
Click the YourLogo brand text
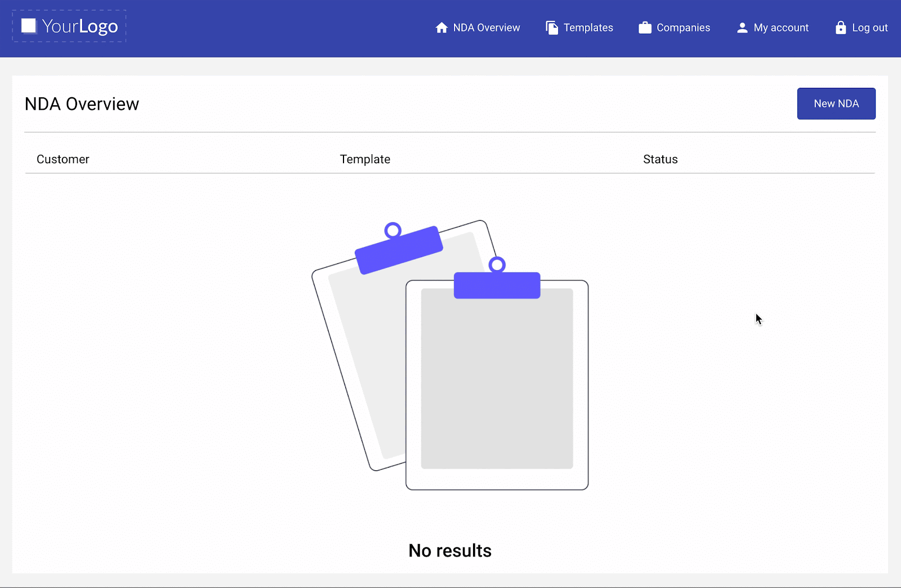click(x=80, y=26)
